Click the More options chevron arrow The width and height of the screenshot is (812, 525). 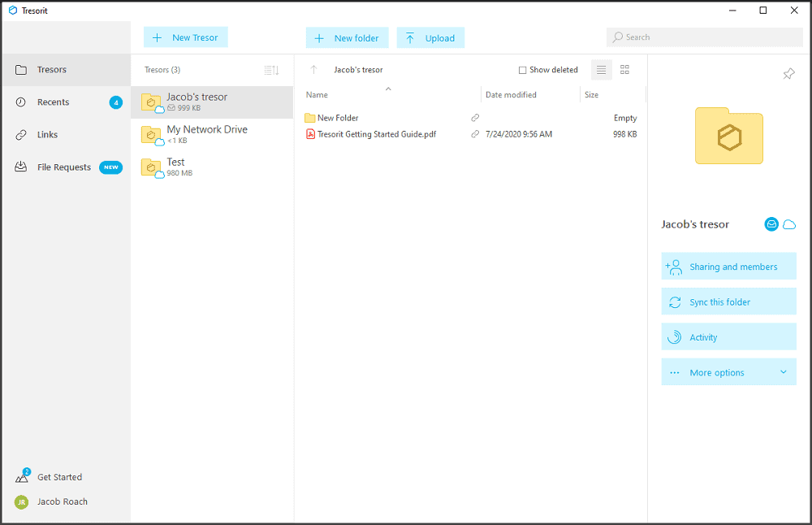[784, 372]
